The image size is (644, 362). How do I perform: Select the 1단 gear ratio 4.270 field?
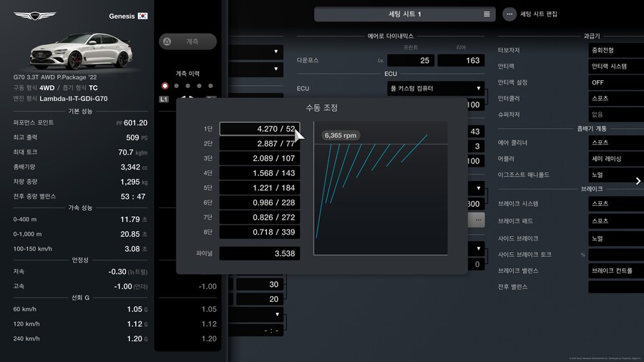259,129
